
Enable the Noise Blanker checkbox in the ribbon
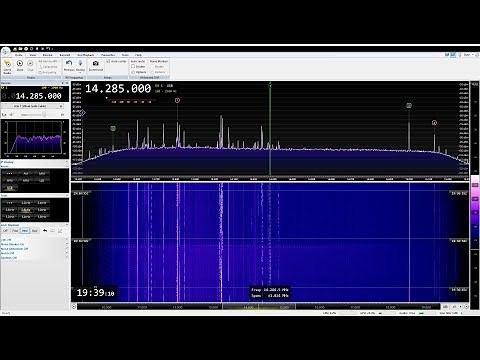pos(152,66)
